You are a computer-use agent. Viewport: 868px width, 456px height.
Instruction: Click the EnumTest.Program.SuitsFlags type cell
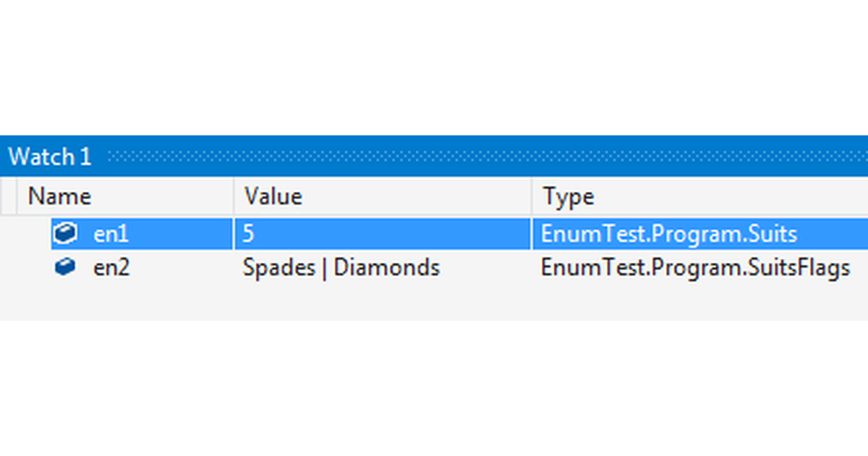click(694, 267)
